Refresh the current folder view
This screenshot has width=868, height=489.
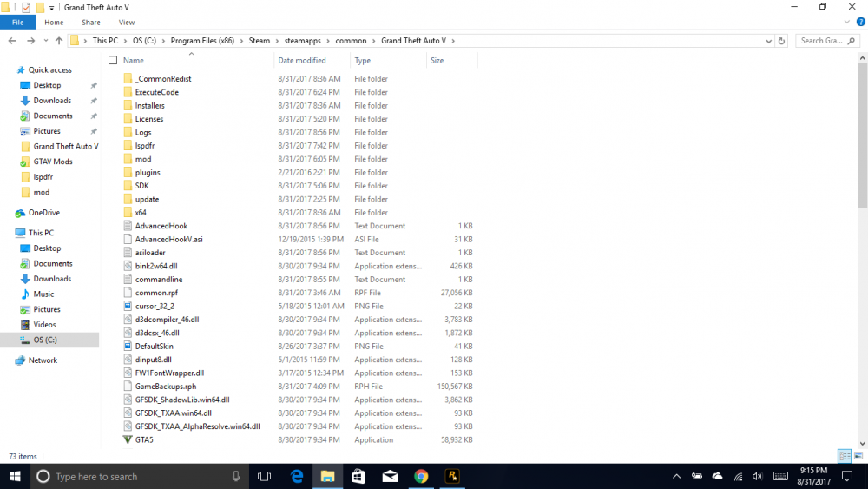pos(781,41)
